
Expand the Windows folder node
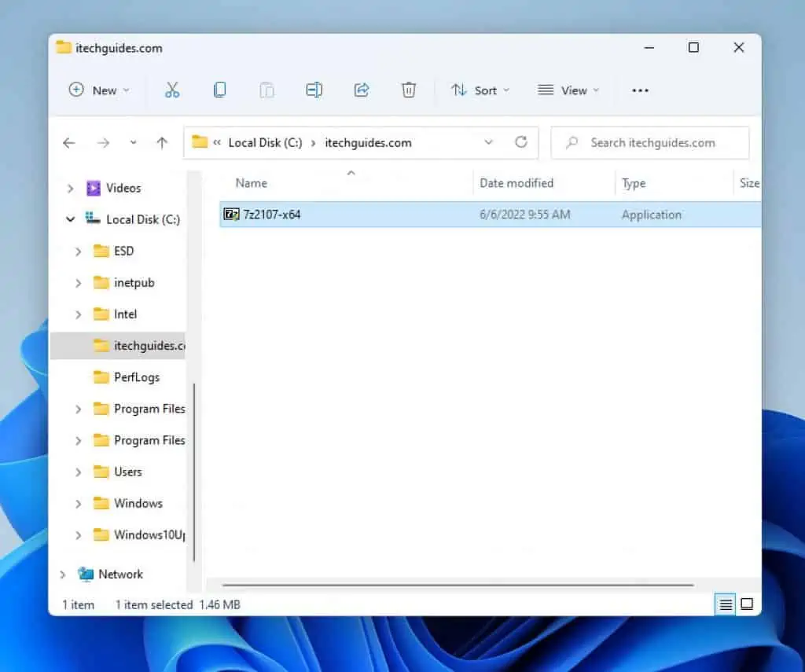(78, 504)
